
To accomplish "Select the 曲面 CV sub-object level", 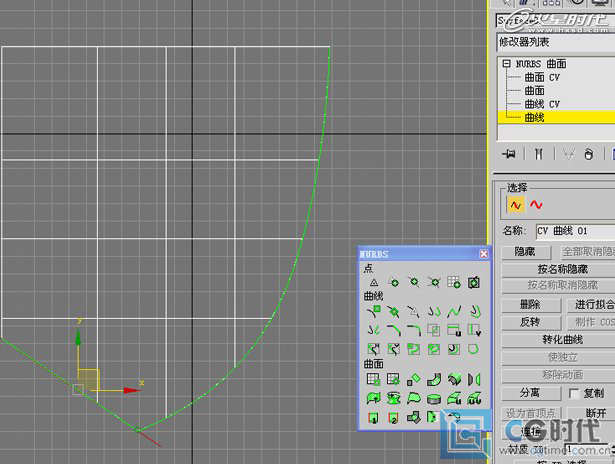I will [x=542, y=77].
